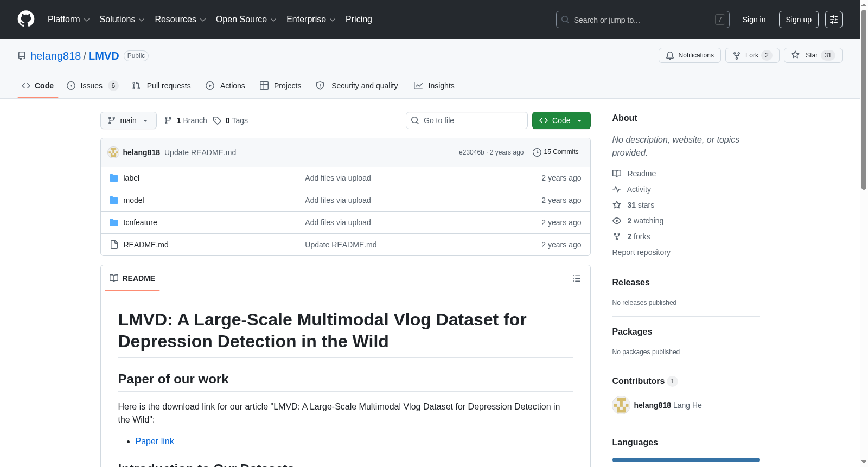Screen dimensions: 868x467
Task: Open the README outline list icon
Action: click(577, 278)
